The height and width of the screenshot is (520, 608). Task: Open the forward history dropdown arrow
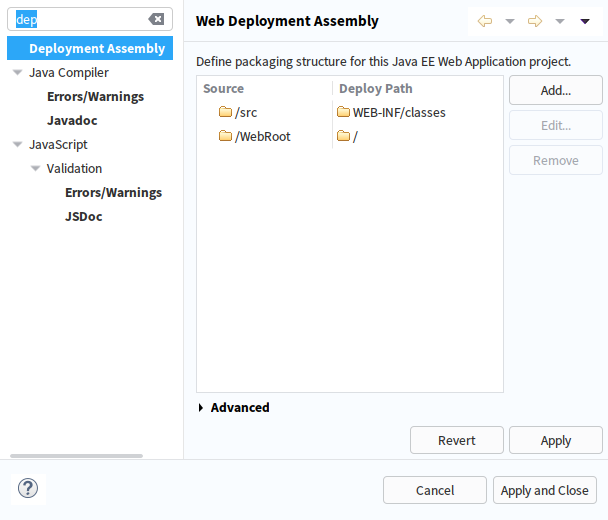560,21
